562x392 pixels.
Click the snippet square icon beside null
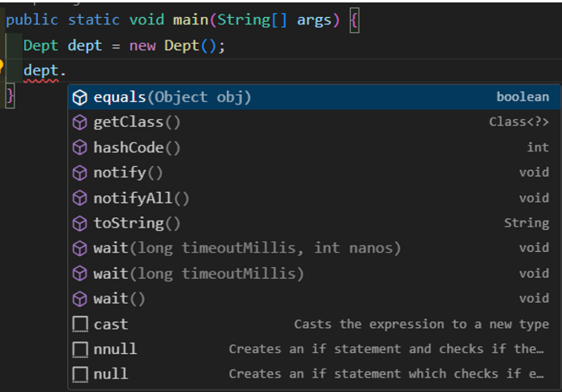tap(80, 374)
